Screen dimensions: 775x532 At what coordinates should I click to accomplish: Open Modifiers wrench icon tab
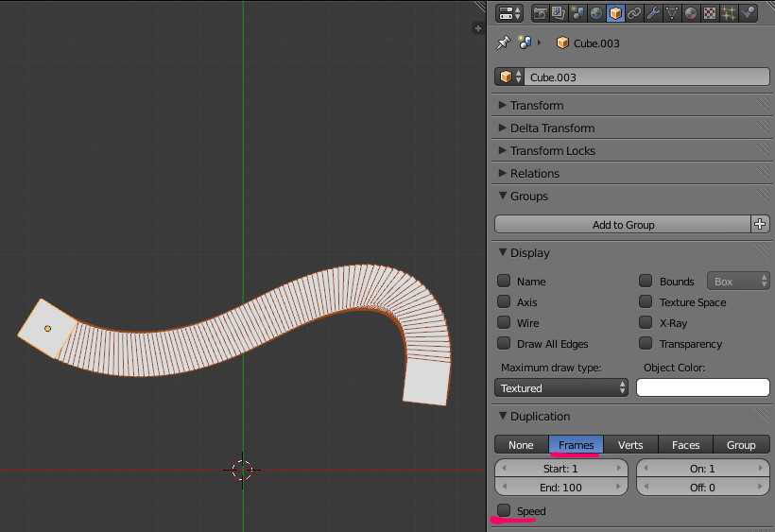click(652, 13)
